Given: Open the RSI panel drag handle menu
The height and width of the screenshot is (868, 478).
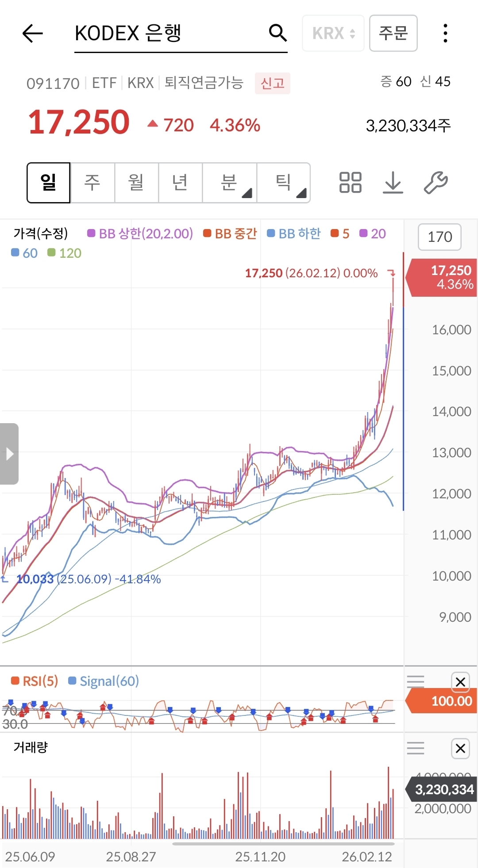Looking at the screenshot, I should 415,681.
